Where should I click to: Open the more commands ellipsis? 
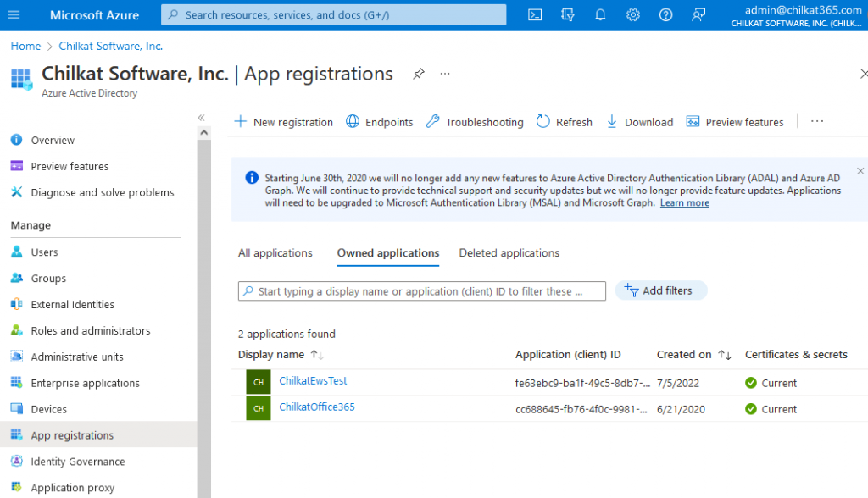coord(816,121)
